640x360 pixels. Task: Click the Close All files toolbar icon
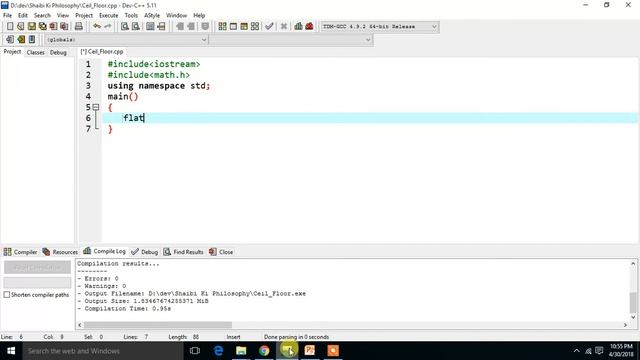pos(64,27)
